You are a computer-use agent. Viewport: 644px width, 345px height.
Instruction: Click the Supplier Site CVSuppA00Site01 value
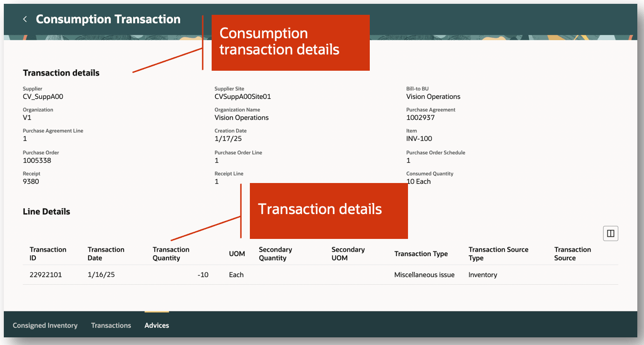243,96
